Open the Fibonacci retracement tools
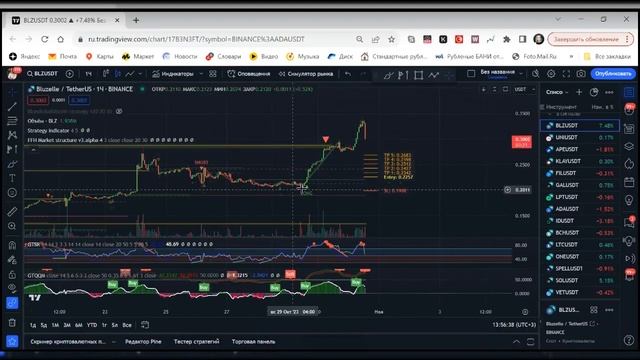The height and width of the screenshot is (360, 640). pos(12,121)
